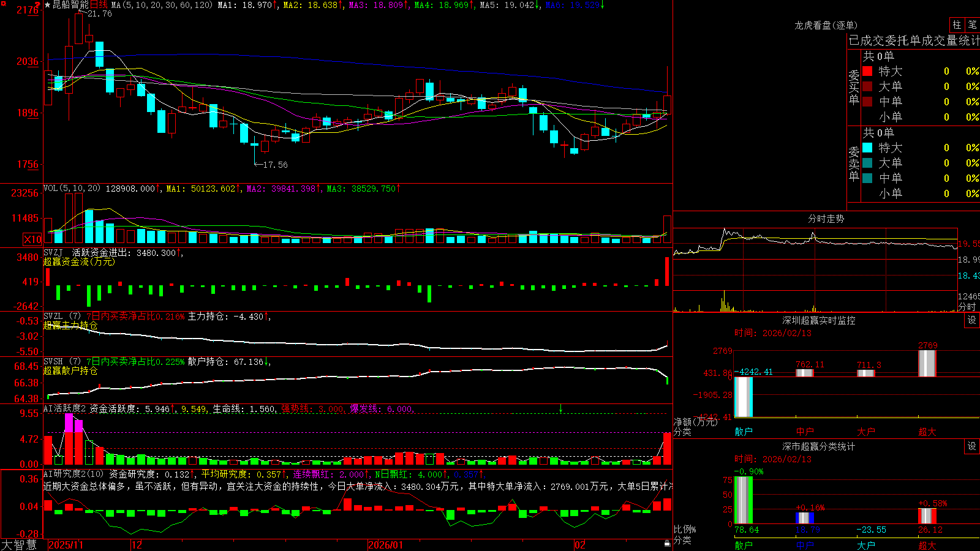
Task: Click the 已成交委托单成交量统计 header
Action: tap(914, 40)
